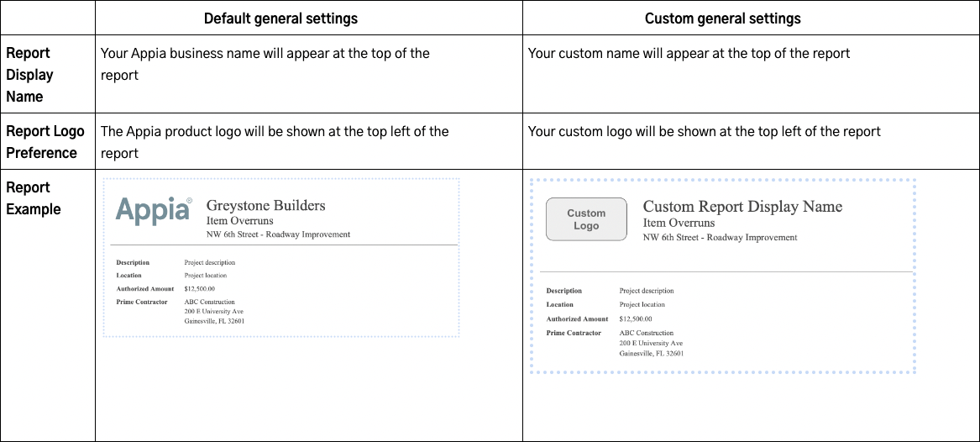980x442 pixels.
Task: Select the Default general settings column header
Action: (x=280, y=18)
